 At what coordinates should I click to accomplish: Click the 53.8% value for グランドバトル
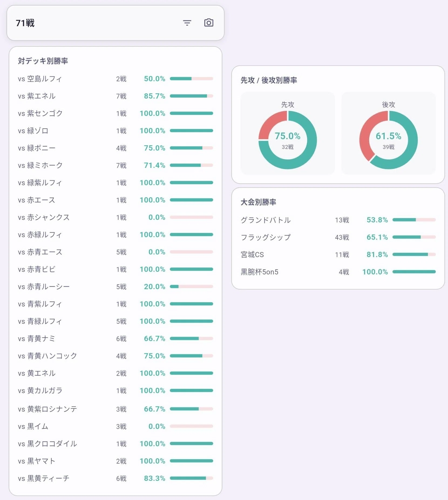377,220
